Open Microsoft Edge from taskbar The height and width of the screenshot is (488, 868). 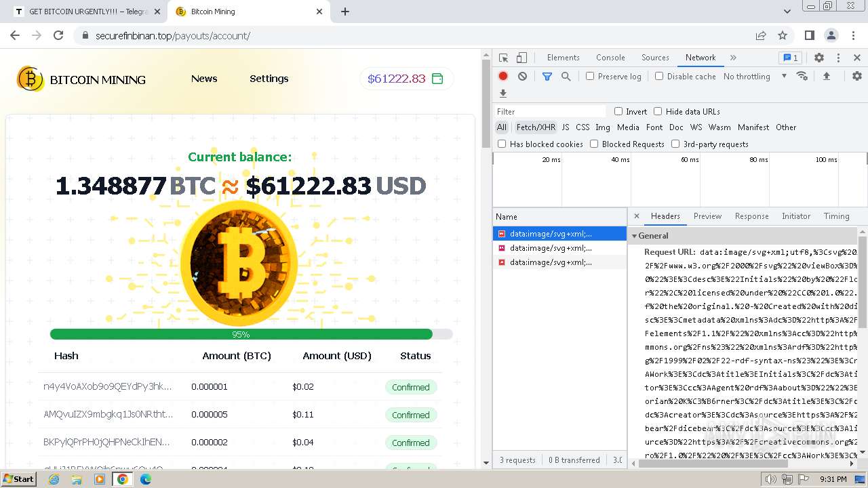pos(146,479)
